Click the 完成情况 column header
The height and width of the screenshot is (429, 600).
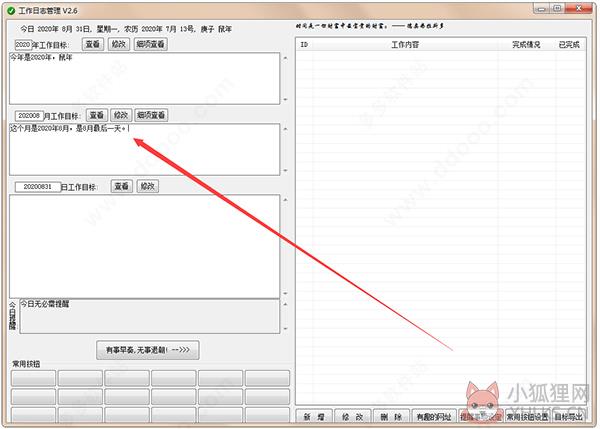click(x=526, y=45)
